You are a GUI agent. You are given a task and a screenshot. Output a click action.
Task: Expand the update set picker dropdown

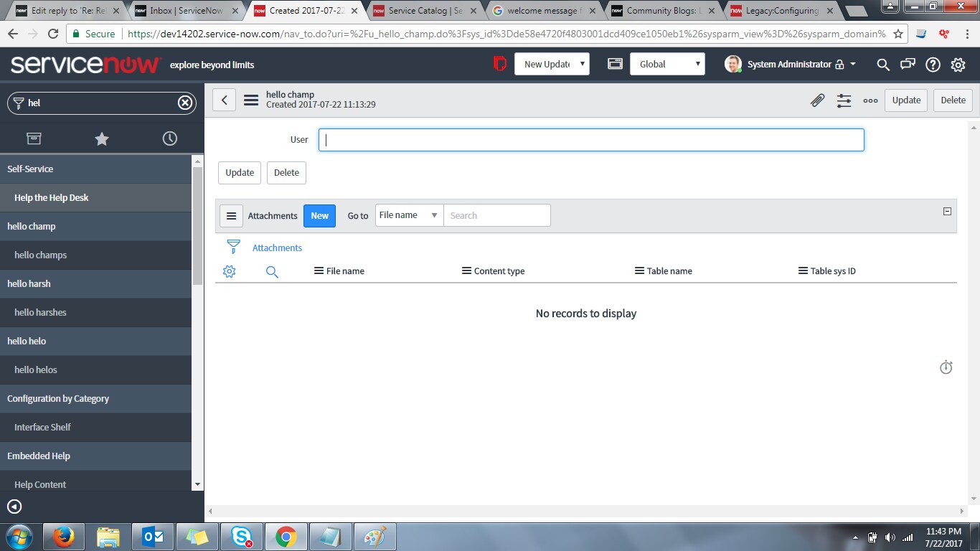tap(551, 64)
